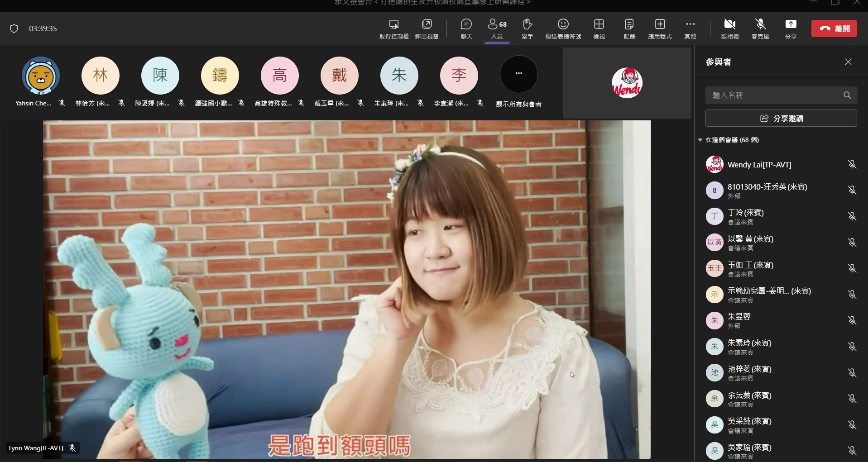Collapse the 在這個會議 (68 個) list
This screenshot has width=868, height=462.
(700, 140)
